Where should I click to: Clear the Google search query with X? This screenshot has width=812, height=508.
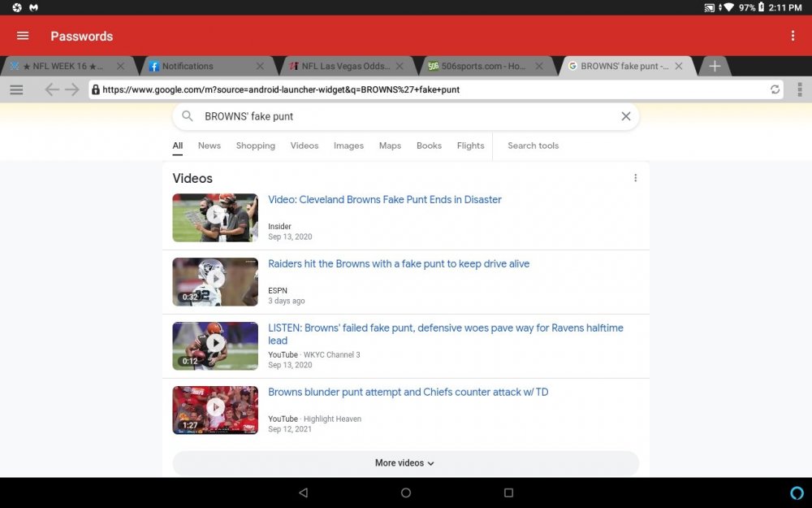pyautogui.click(x=625, y=116)
